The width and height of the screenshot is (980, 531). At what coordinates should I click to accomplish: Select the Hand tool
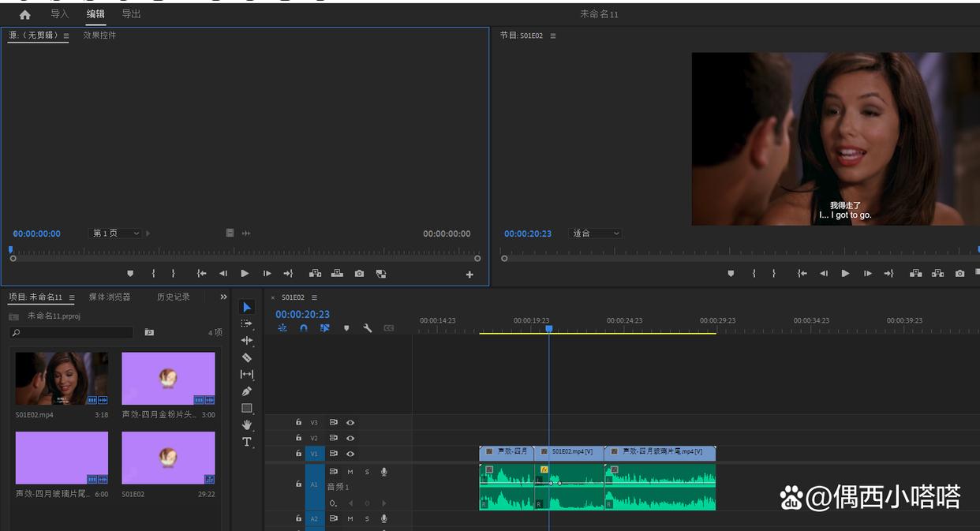pyautogui.click(x=247, y=425)
